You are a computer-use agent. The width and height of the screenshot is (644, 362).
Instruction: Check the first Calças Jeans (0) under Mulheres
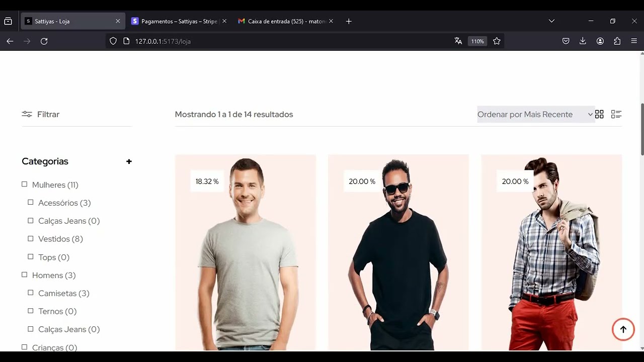pyautogui.click(x=31, y=221)
